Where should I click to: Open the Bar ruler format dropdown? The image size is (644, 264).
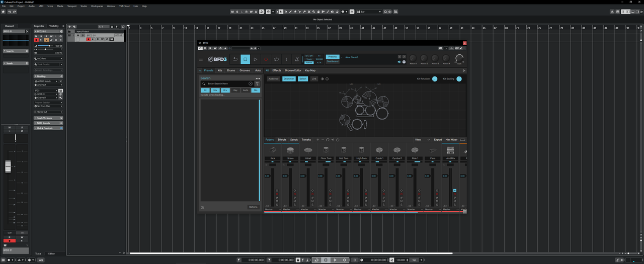[x=370, y=12]
